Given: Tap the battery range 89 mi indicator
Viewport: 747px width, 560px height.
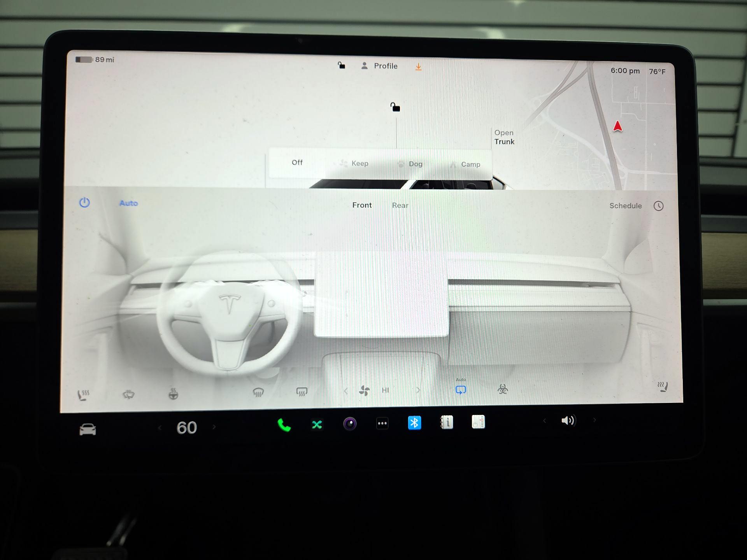Looking at the screenshot, I should coord(95,59).
